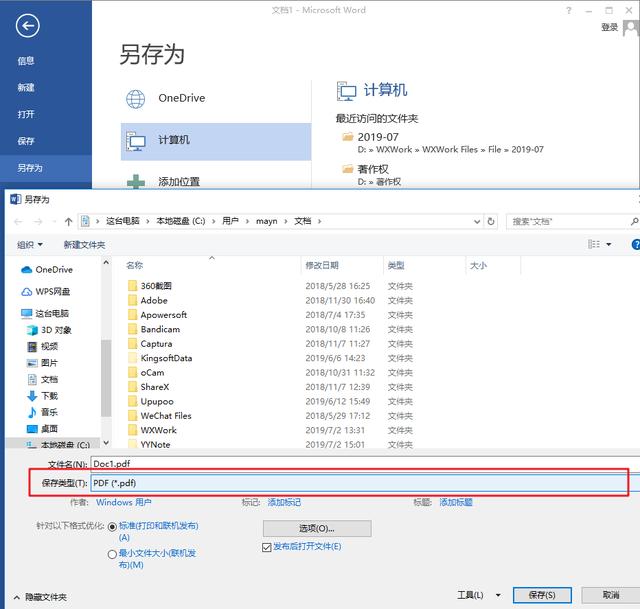Sort by the 修改日期 column header
The height and width of the screenshot is (609, 640).
(x=322, y=265)
